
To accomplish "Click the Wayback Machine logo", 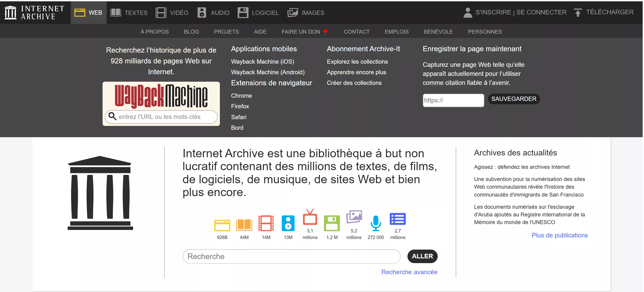I will (x=161, y=96).
